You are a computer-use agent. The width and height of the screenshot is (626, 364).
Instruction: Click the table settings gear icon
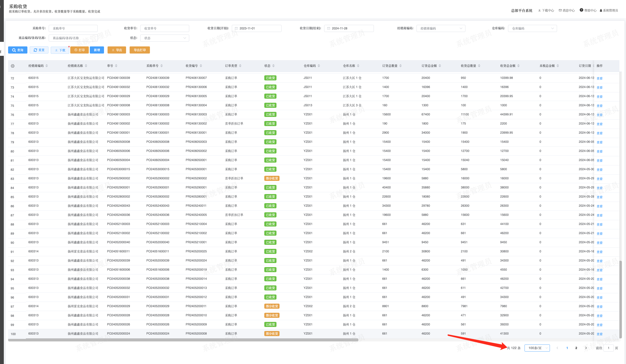tap(13, 66)
